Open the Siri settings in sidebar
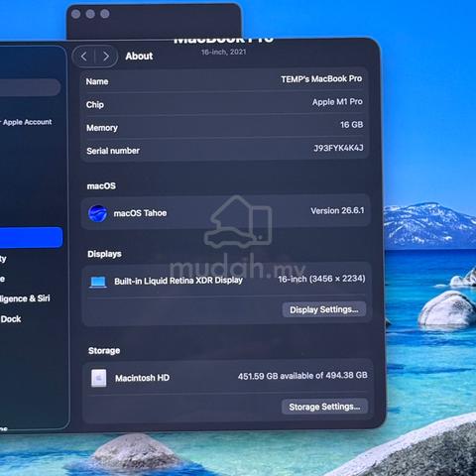 coord(25,298)
